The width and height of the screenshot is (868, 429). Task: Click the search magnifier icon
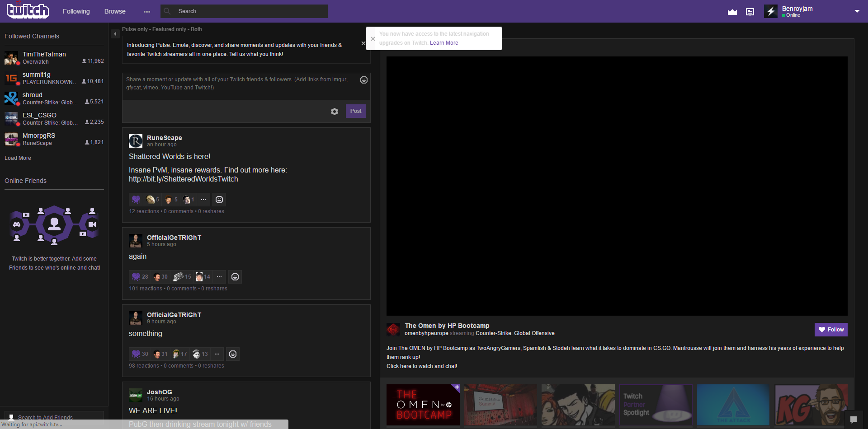[167, 11]
